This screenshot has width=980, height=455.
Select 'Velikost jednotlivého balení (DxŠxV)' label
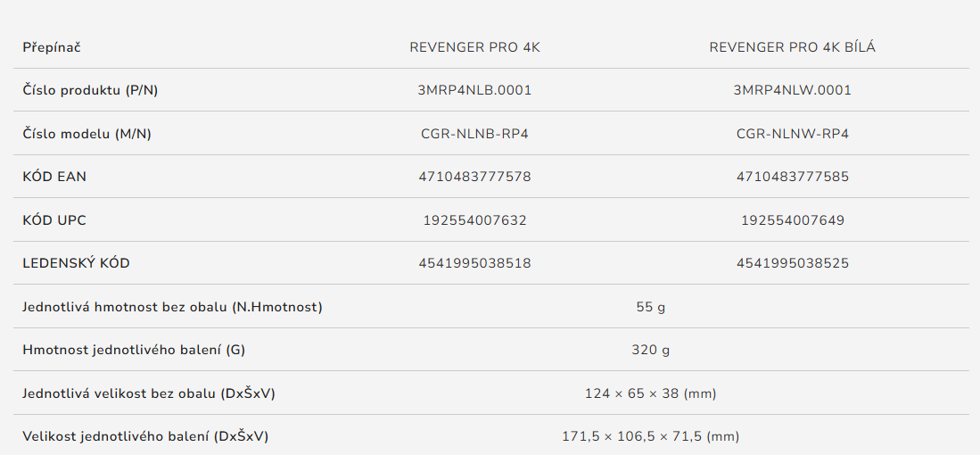click(x=145, y=437)
